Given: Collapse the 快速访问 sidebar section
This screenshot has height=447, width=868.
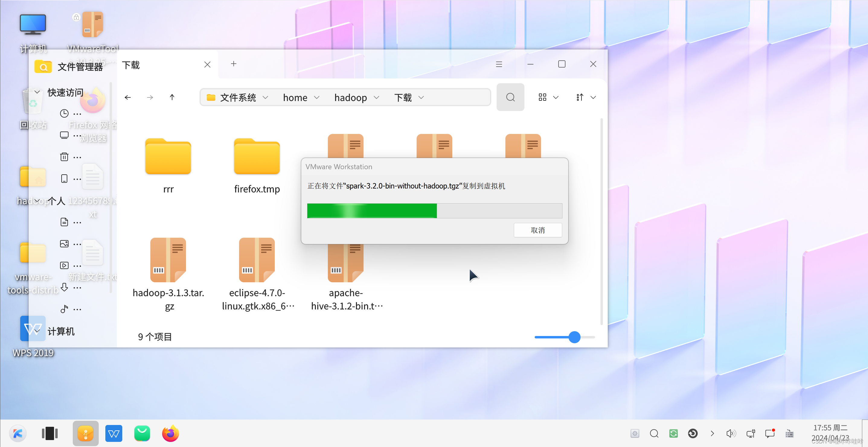Looking at the screenshot, I should (37, 92).
